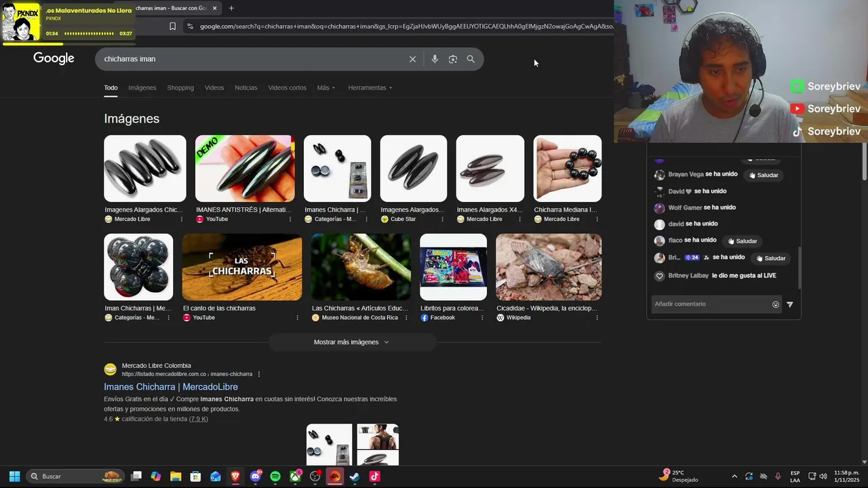Open options for Wikipedia Cicadidae image result

click(x=597, y=317)
